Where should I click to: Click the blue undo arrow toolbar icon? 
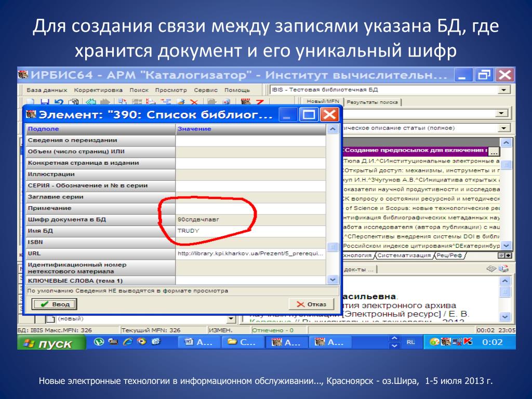(59, 101)
